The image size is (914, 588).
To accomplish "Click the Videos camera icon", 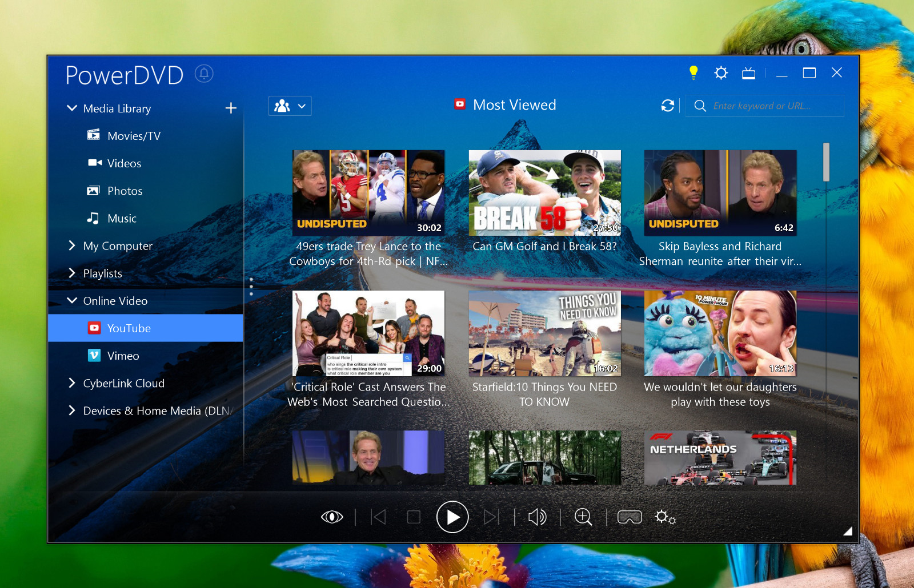I will click(95, 163).
